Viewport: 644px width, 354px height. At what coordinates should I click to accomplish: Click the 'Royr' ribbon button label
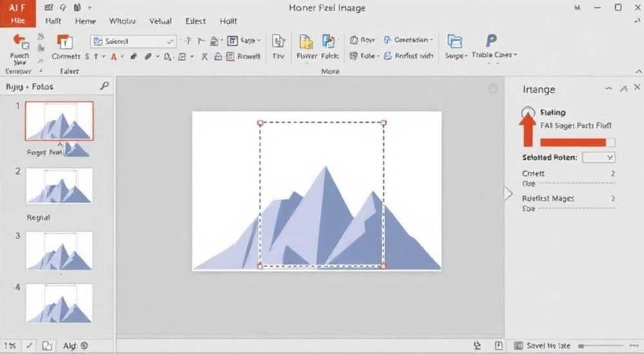point(368,40)
